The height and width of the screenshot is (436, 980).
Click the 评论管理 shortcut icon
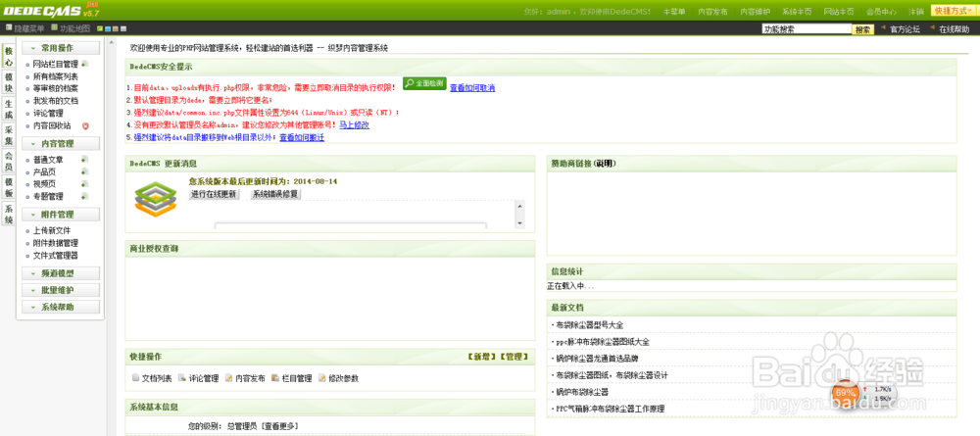(182, 377)
